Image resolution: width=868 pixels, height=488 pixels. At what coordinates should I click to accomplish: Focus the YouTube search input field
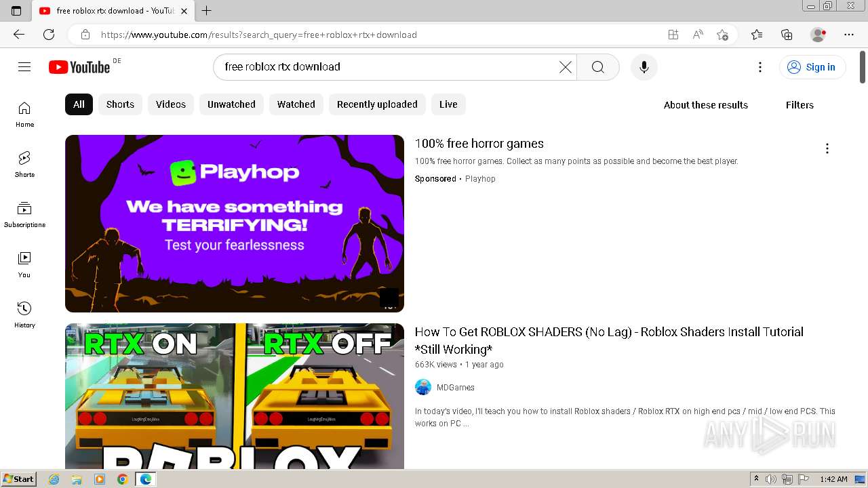[x=387, y=66]
